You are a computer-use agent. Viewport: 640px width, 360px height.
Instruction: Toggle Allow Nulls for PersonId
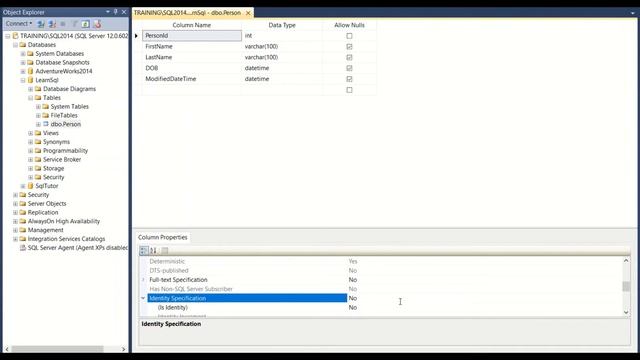point(349,36)
